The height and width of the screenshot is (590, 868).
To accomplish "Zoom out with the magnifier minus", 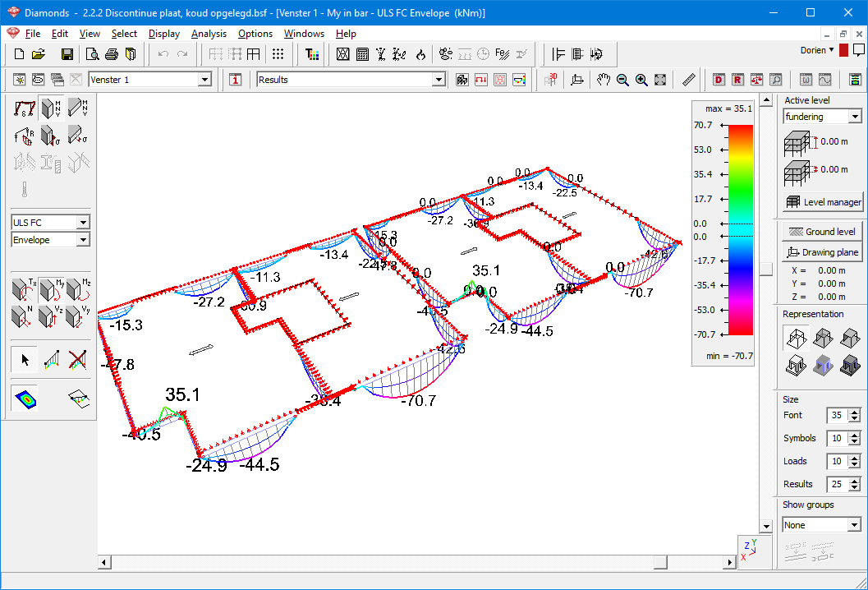I will [622, 80].
